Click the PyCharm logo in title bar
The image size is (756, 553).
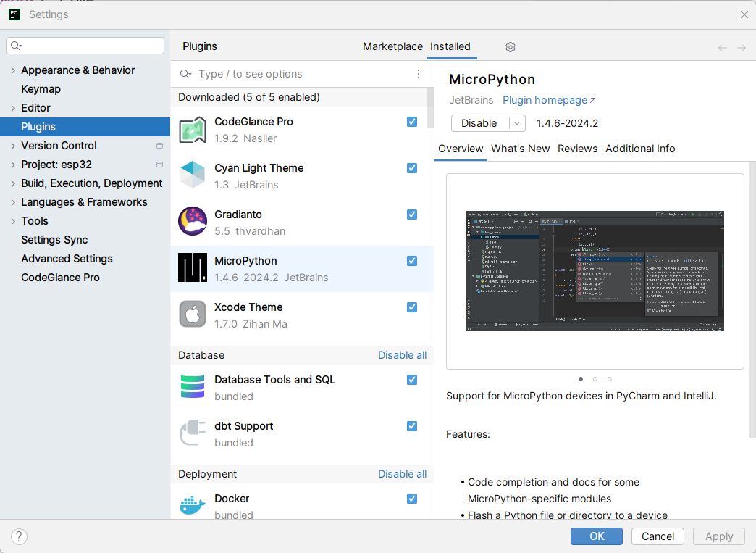(14, 14)
